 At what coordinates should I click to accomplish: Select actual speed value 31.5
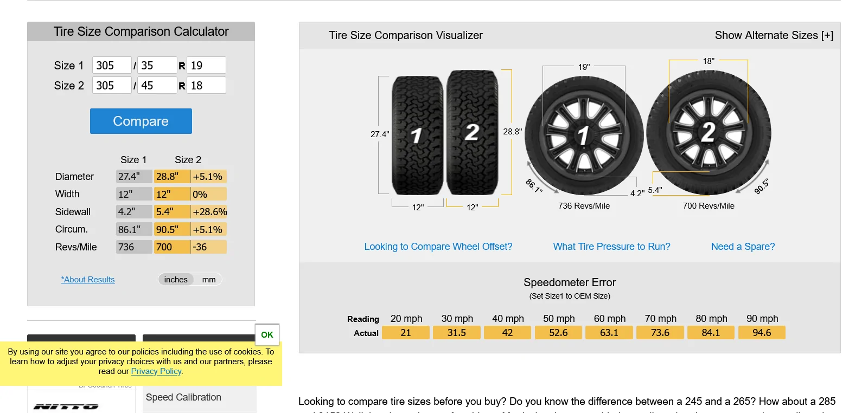click(457, 333)
